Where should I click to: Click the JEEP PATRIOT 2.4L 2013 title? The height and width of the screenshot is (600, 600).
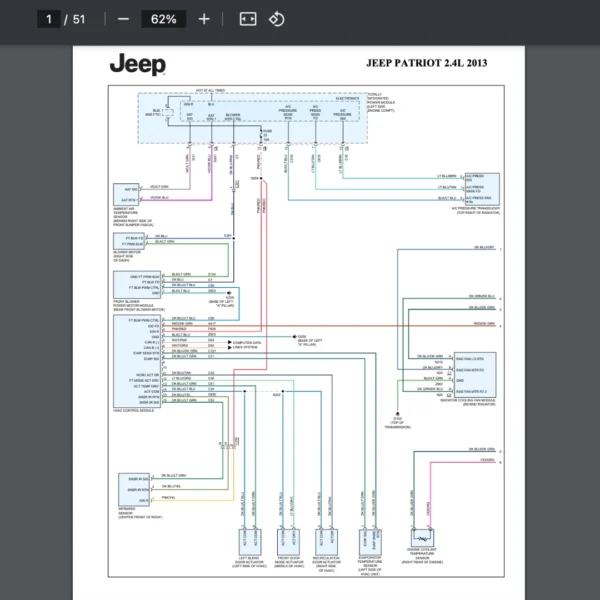point(428,63)
